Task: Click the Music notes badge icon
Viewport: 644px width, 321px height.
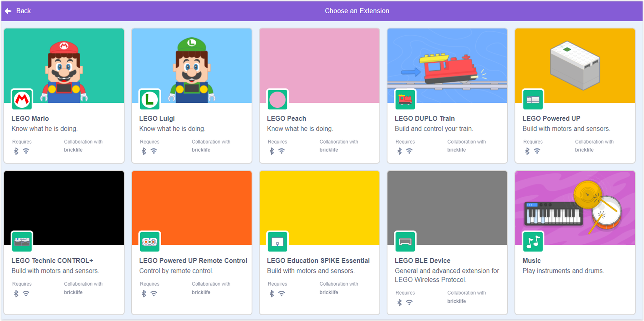Action: 533,242
